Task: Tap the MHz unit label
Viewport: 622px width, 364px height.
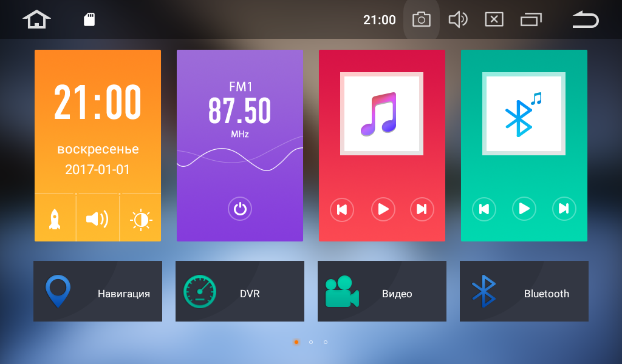Action: (x=240, y=134)
